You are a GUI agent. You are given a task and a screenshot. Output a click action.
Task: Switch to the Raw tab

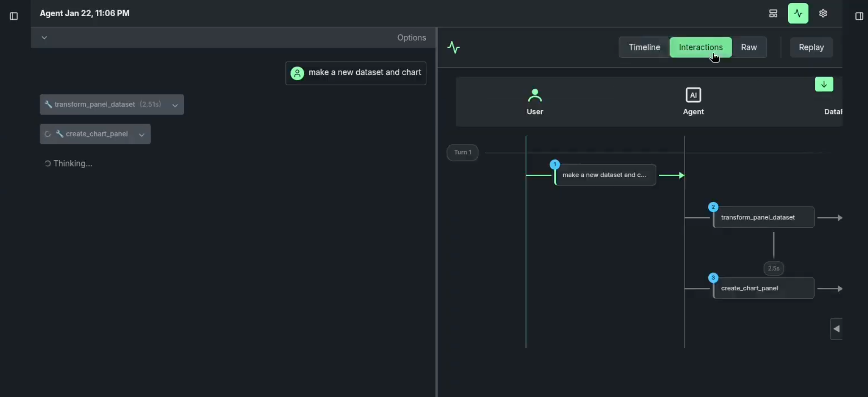749,47
